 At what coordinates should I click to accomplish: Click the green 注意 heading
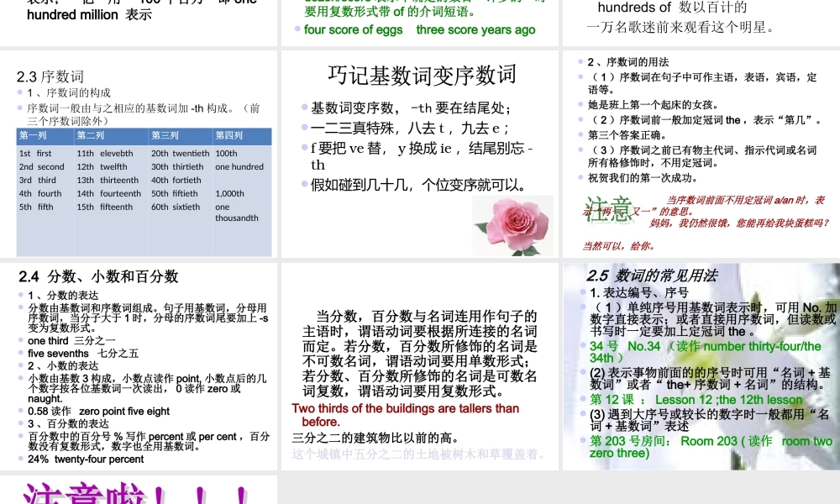608,209
